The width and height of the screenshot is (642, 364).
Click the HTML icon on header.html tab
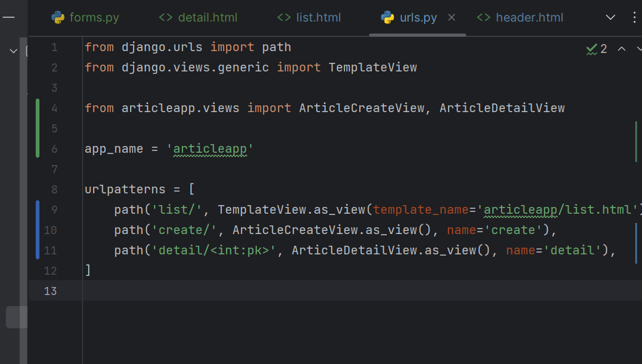coord(484,18)
